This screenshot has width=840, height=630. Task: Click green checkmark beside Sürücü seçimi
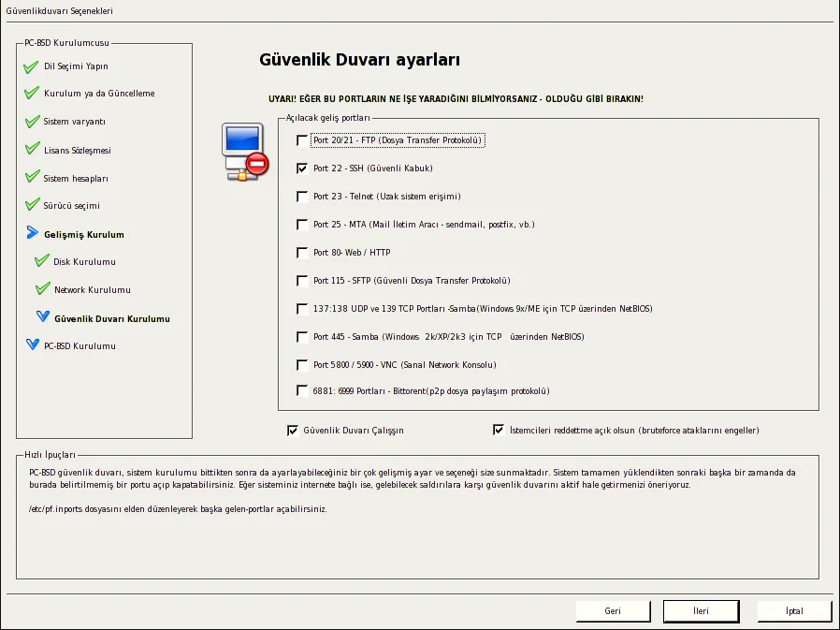32,204
